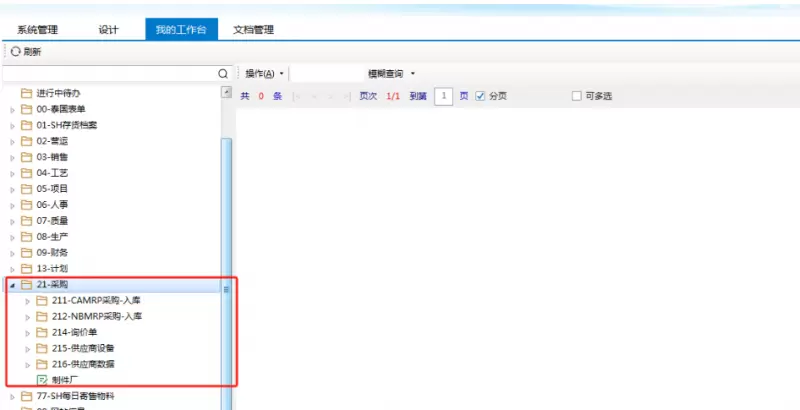Click the page number input field

(443, 96)
